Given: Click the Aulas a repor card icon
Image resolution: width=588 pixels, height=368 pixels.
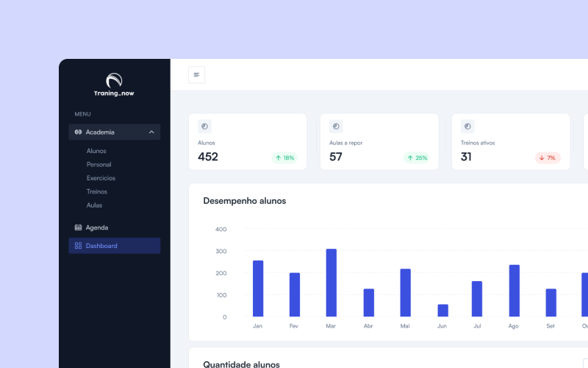Looking at the screenshot, I should pos(336,126).
